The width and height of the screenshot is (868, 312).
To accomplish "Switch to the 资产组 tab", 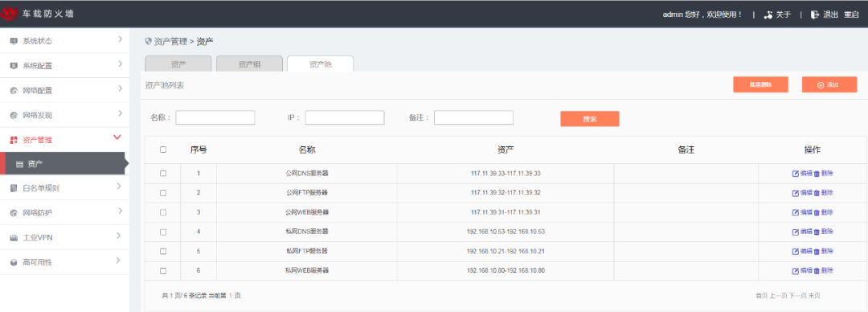I will 250,64.
